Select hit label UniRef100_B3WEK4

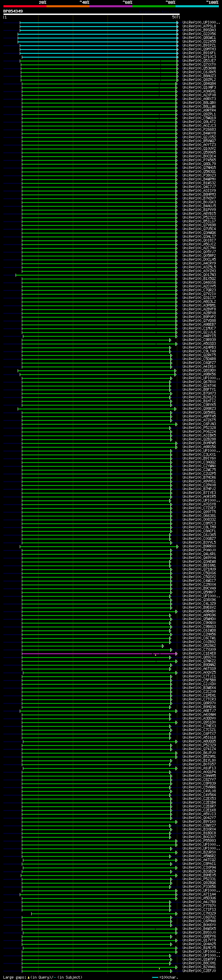click(199, 688)
